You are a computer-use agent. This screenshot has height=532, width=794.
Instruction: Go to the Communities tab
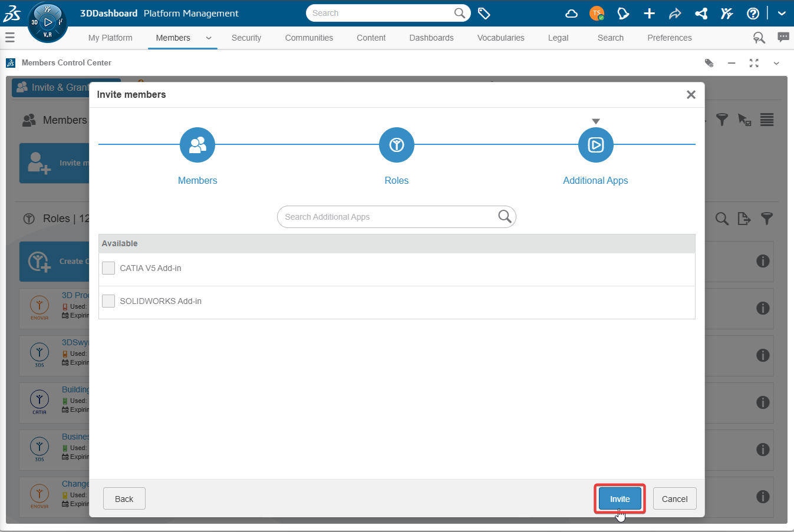[x=309, y=38]
